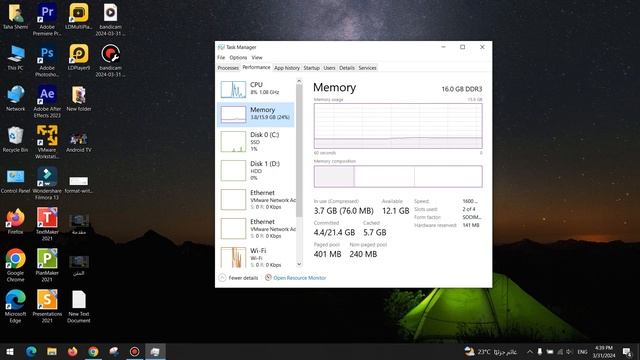The image size is (640, 360).
Task: Select the PlanMaker 2021 desktop icon
Action: tap(47, 265)
